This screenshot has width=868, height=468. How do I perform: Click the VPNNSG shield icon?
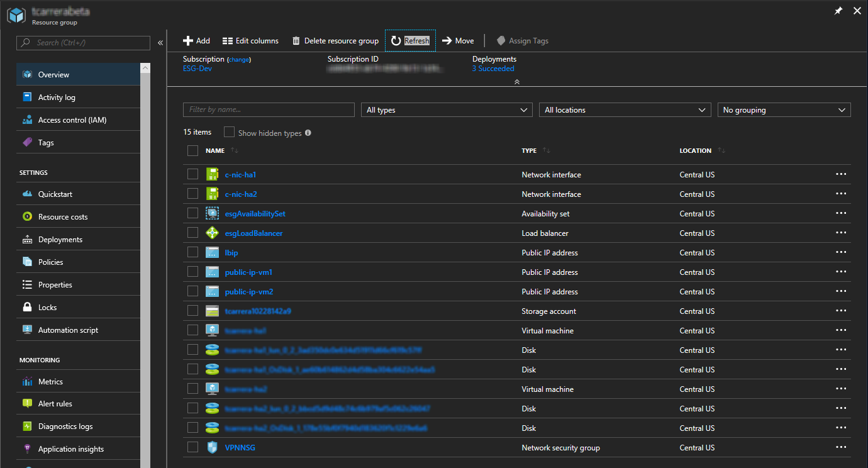tap(212, 447)
